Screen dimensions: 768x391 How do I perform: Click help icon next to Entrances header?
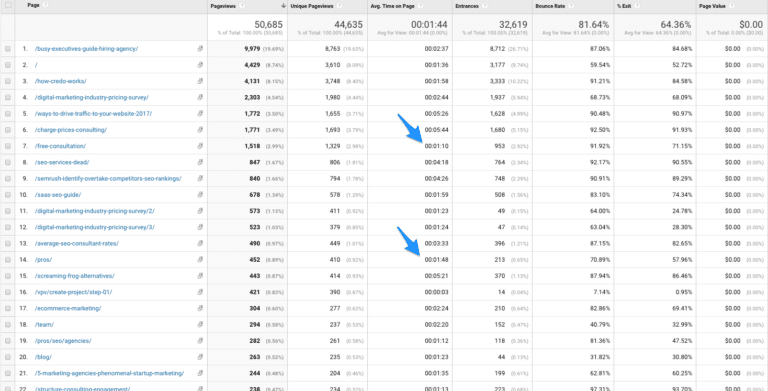pyautogui.click(x=484, y=6)
